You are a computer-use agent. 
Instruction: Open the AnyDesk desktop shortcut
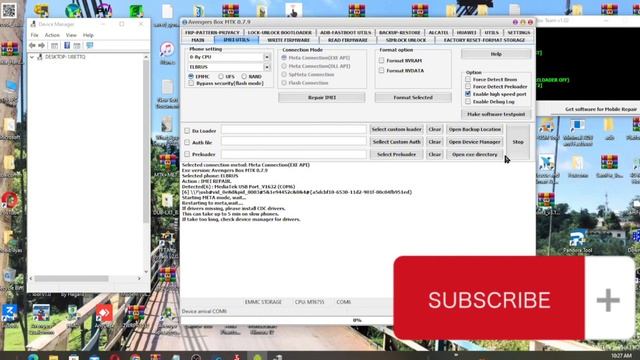104,317
